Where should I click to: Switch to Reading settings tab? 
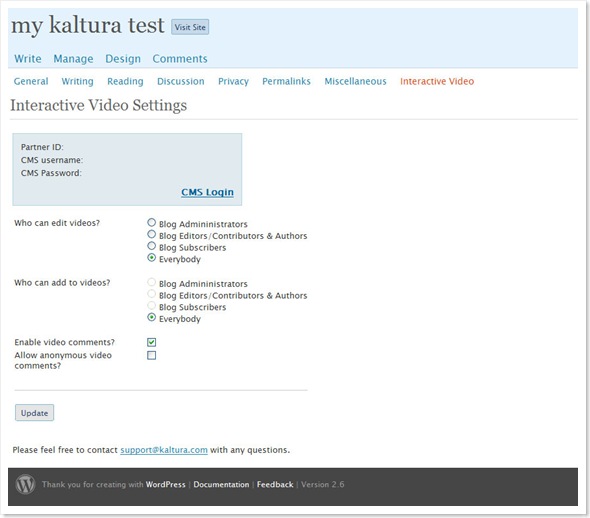coord(125,82)
